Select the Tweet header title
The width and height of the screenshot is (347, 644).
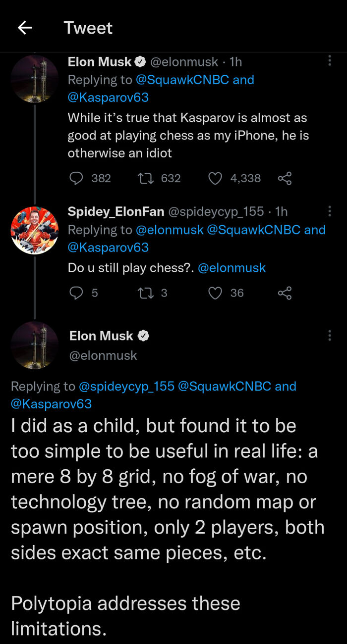[88, 28]
